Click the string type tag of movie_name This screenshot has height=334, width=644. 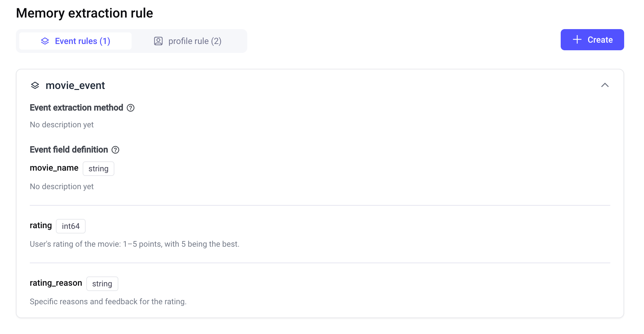(98, 169)
